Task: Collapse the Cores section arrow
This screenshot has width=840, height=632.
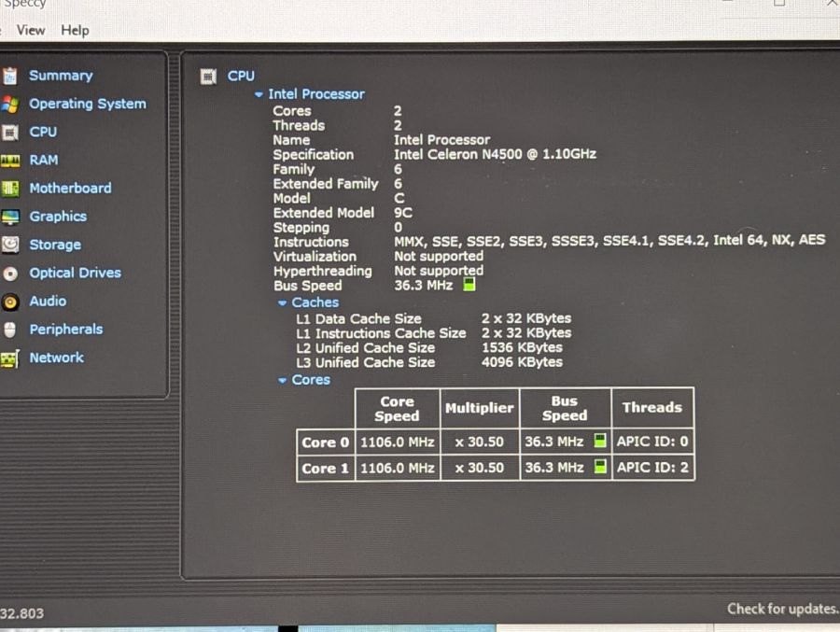Action: [282, 380]
